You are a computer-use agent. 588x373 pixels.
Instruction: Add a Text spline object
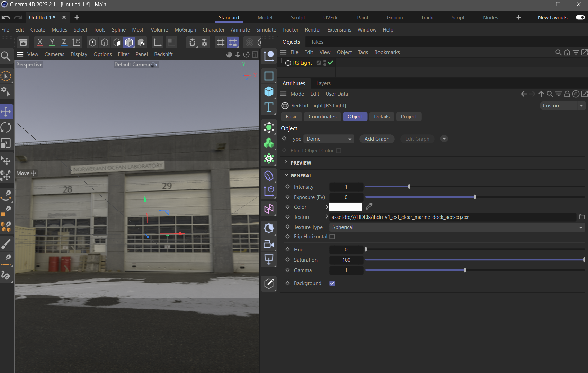point(269,107)
